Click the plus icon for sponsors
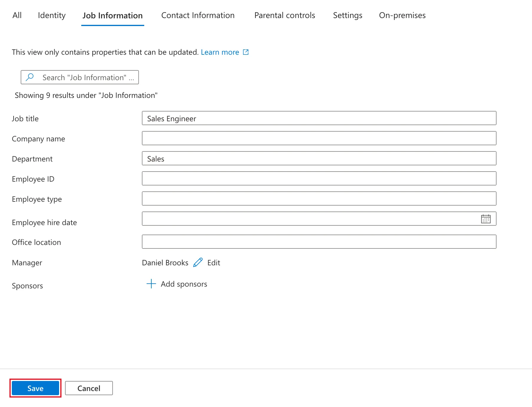Image resolution: width=532 pixels, height=407 pixels. click(151, 284)
